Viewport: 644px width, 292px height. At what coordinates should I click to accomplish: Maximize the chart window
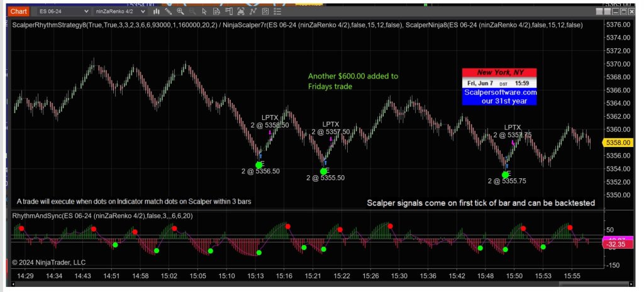[x=624, y=11]
